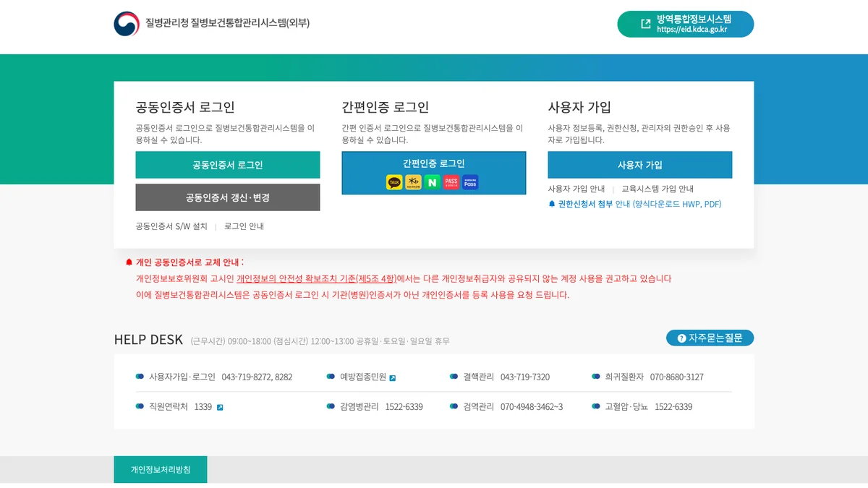868x488 pixels.
Task: Open the 사용자 가입 안내 link
Action: [x=576, y=189]
